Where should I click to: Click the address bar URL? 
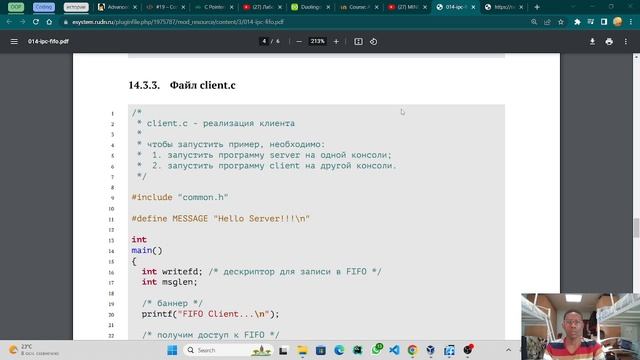coord(178,22)
